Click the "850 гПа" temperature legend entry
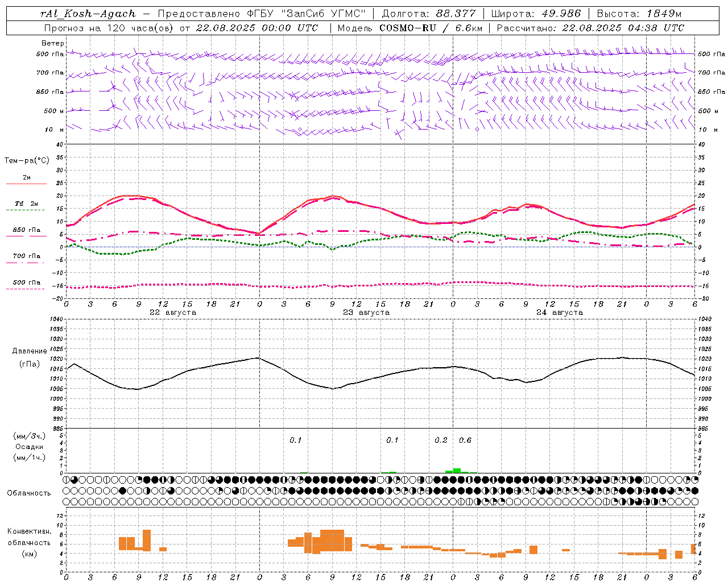Viewport: 728px width, 582px height. (26, 230)
